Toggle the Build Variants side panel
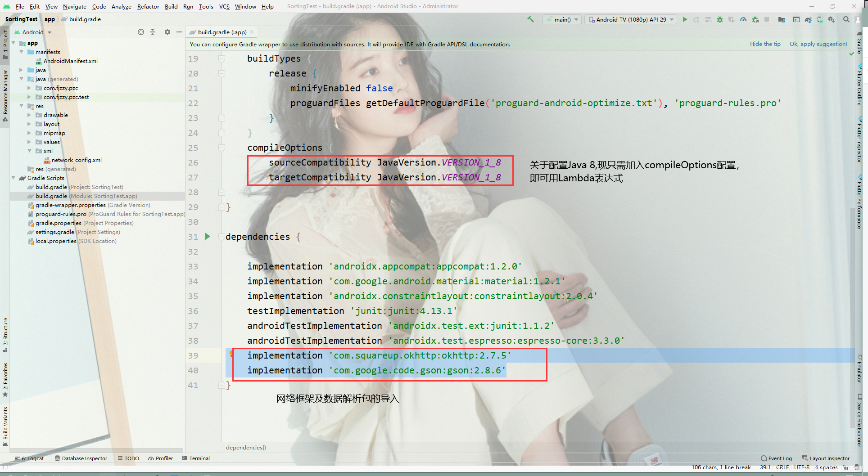 point(5,426)
